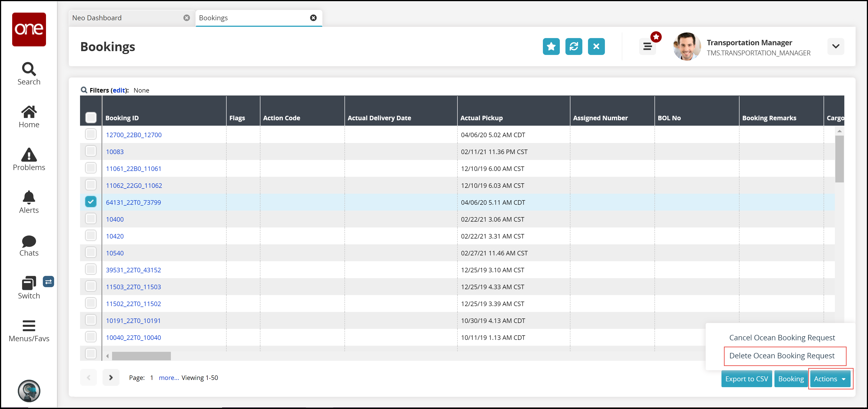Expand the Transportation Manager profile dropdown

point(836,46)
